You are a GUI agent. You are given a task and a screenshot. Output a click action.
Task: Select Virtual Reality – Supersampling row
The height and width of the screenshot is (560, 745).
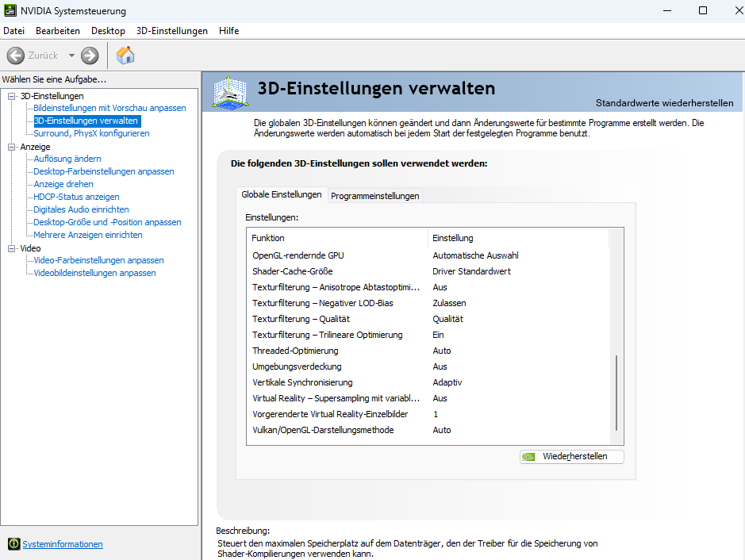[x=428, y=398]
